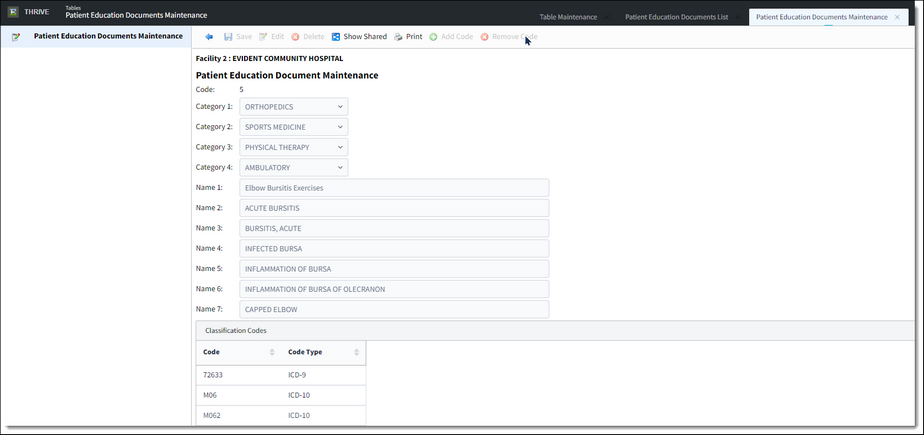Click the red Remove Code icon
The width and height of the screenshot is (924, 435).
coord(484,37)
